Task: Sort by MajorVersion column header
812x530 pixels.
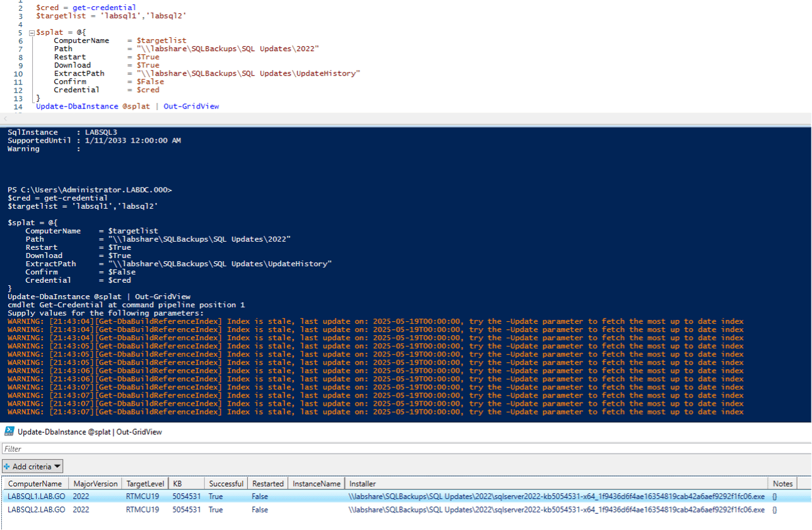Action: [x=95, y=483]
